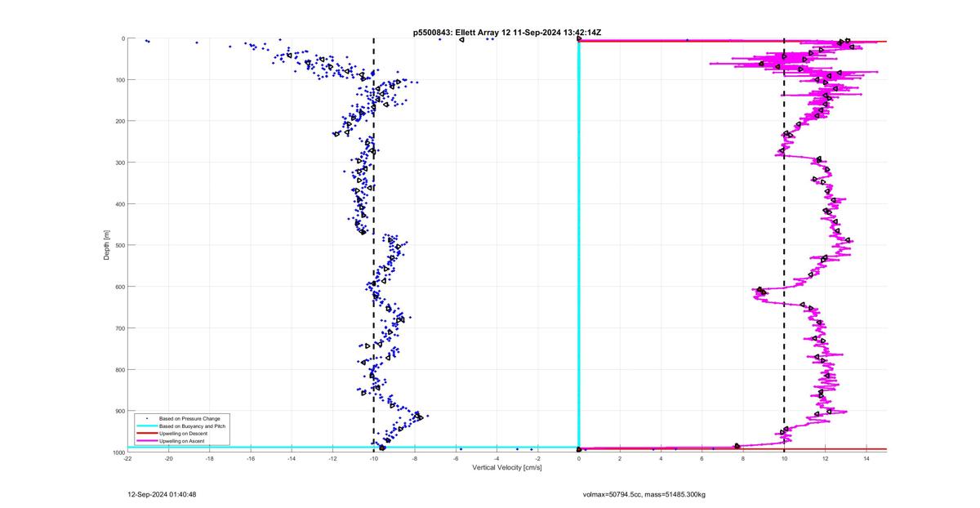Click the 300 depth tick label
Image resolution: width=980 pixels, height=508 pixels.
click(118, 163)
